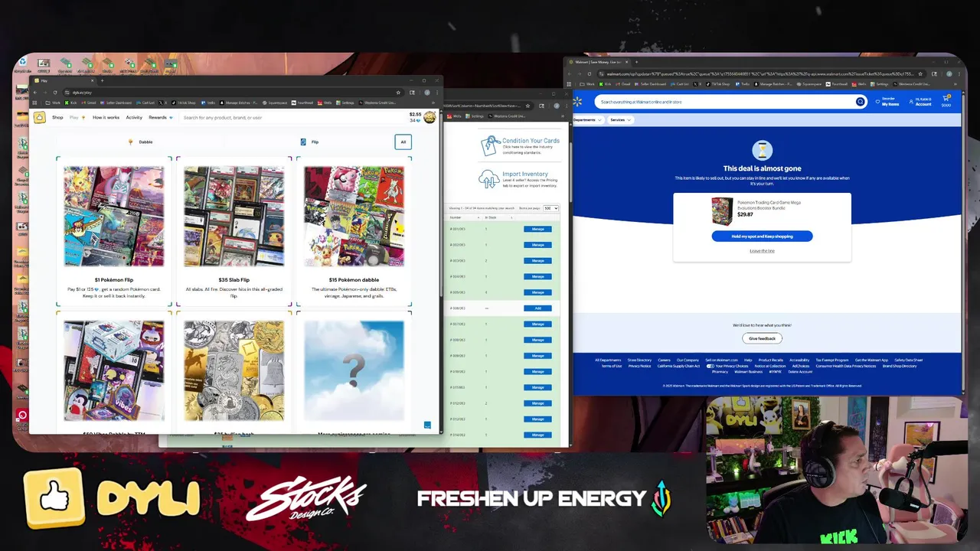This screenshot has width=980, height=551.
Task: Click the DYLI thumbs-up logo in Play window
Action: click(39, 118)
